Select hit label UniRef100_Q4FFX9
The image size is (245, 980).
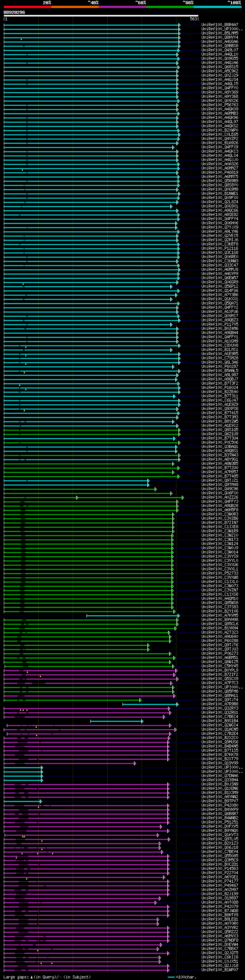coord(220,147)
